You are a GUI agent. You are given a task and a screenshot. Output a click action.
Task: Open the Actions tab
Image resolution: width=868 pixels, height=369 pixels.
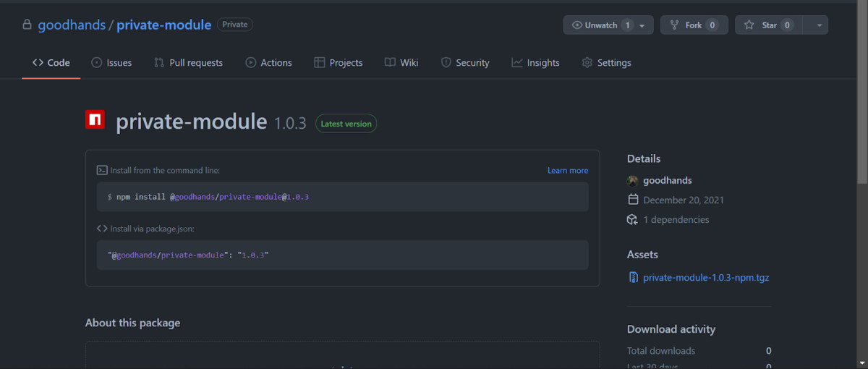point(268,63)
